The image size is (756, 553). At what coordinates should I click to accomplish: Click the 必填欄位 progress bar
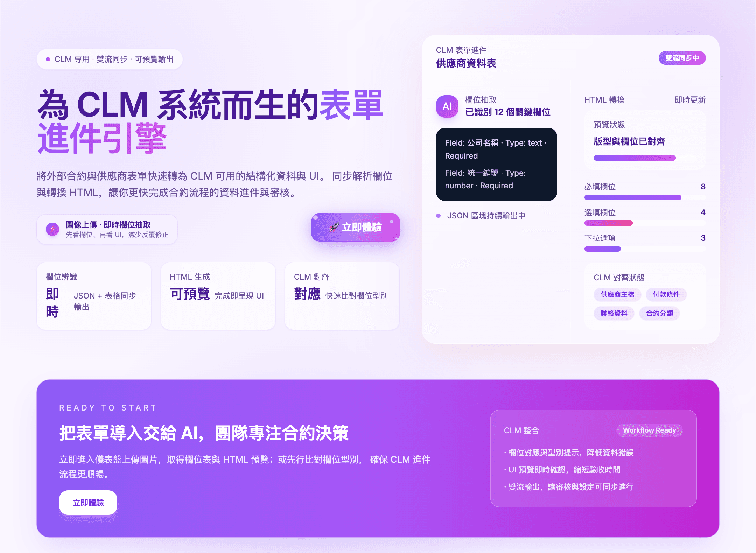coord(645,197)
